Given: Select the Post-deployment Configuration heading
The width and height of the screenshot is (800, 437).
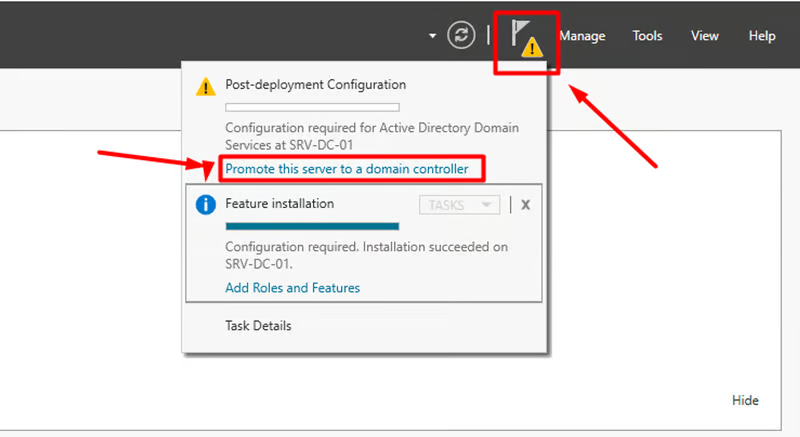Looking at the screenshot, I should click(x=315, y=85).
